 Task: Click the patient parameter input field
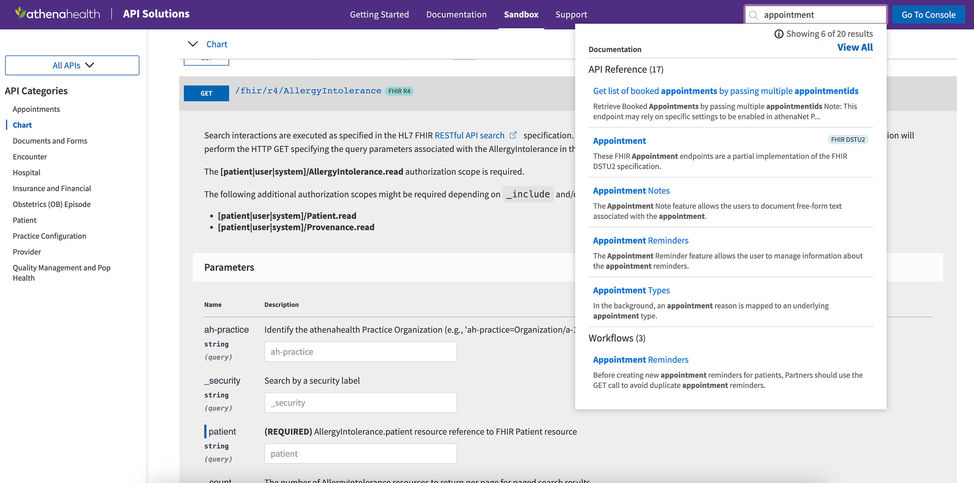click(x=360, y=454)
